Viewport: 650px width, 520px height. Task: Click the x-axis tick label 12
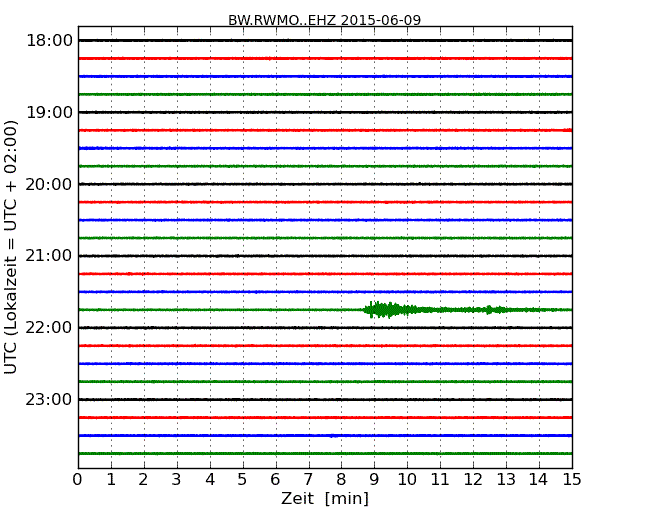(473, 480)
